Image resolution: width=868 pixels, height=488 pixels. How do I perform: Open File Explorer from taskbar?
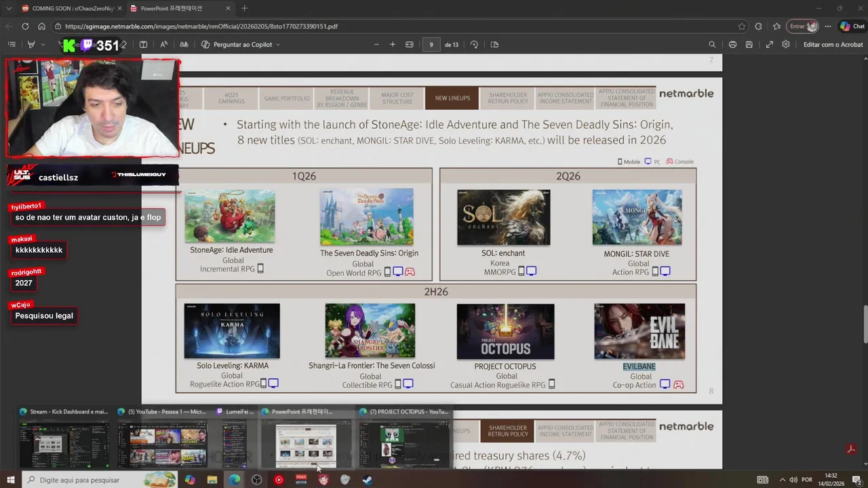[212, 480]
